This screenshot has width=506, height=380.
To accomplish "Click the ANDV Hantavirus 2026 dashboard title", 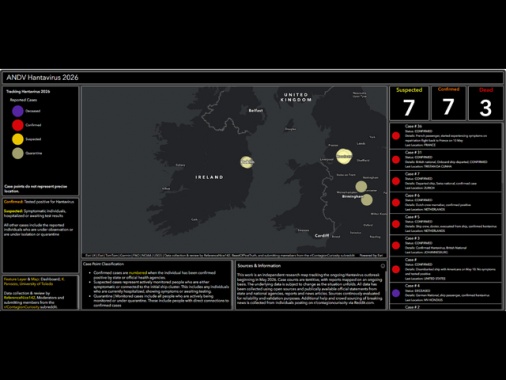I will [x=42, y=77].
